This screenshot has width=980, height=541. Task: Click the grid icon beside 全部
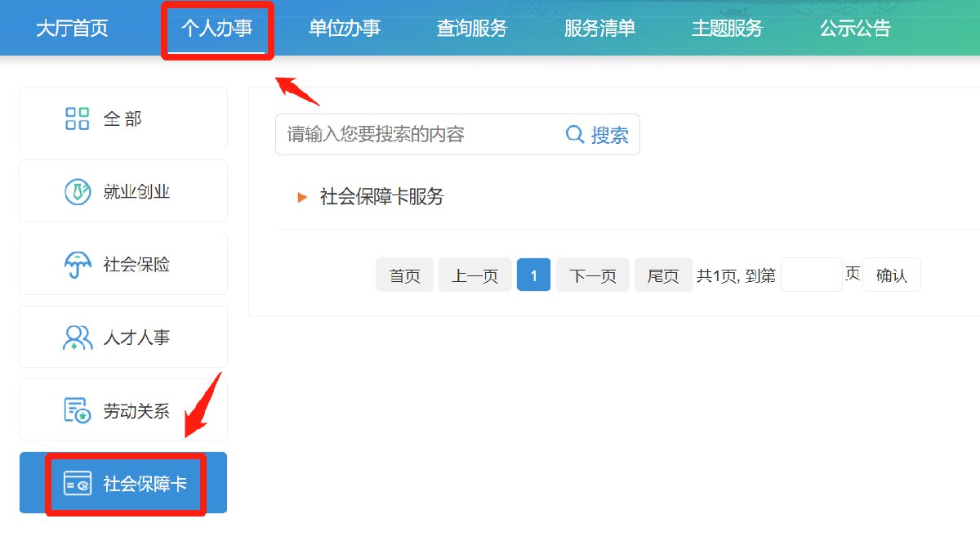click(77, 118)
